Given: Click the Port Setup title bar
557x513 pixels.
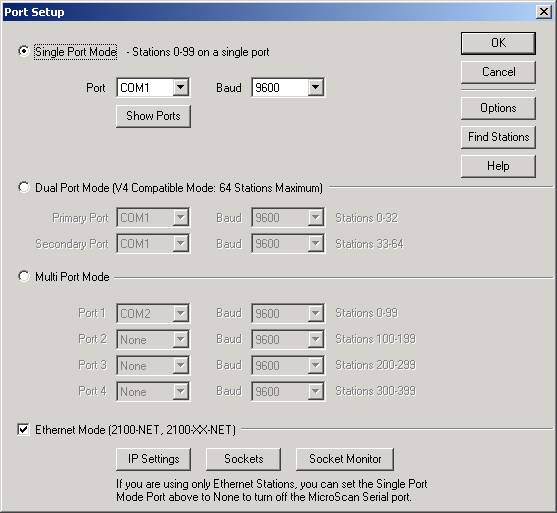Looking at the screenshot, I should pos(269,12).
